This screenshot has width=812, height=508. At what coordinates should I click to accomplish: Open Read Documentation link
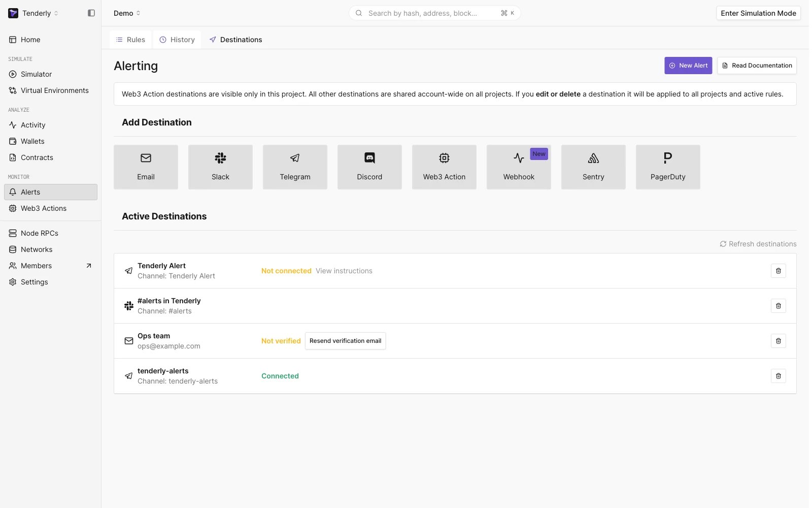757,66
